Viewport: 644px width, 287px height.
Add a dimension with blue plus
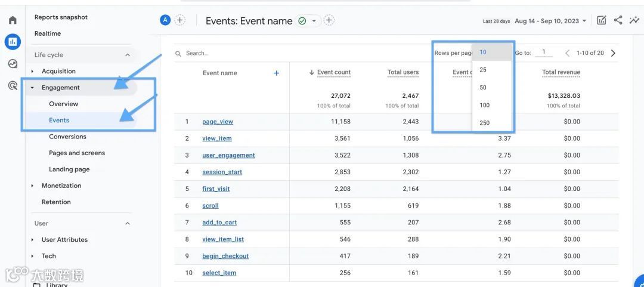point(277,73)
